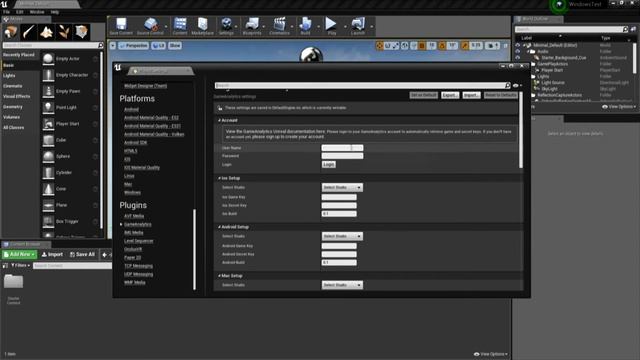Open the Marketplace from the toolbar
Screen dimensions: 640x360
coord(202,26)
